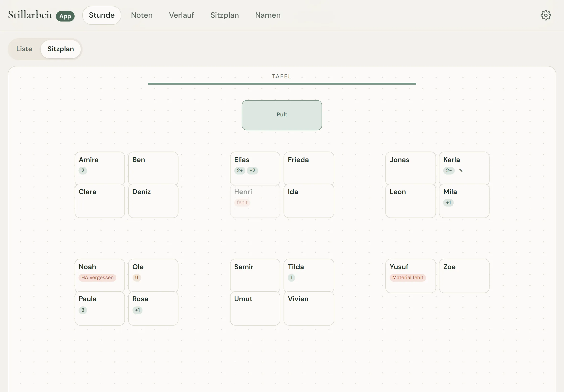The width and height of the screenshot is (564, 392).
Task: Select Samir's seat card
Action: pos(255,275)
